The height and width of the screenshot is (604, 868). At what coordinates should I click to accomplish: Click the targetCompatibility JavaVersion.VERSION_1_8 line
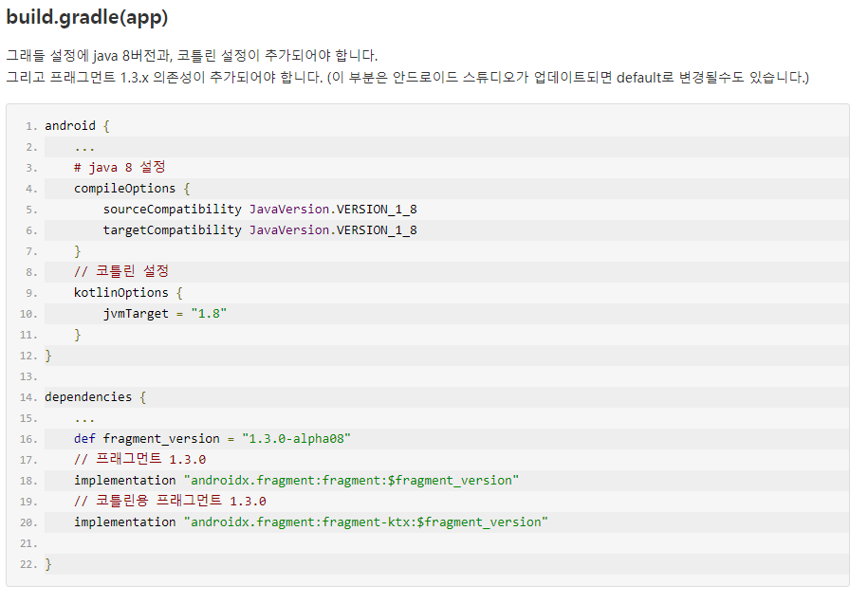pos(260,230)
